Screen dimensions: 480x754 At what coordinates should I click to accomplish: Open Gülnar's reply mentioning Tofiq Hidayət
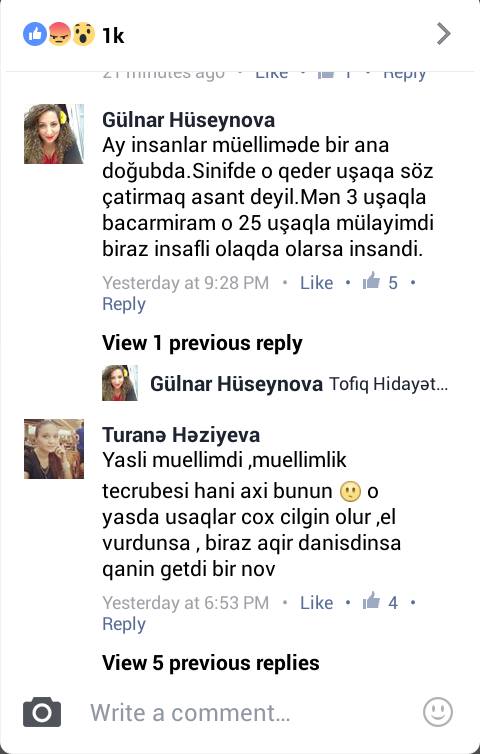(x=275, y=383)
